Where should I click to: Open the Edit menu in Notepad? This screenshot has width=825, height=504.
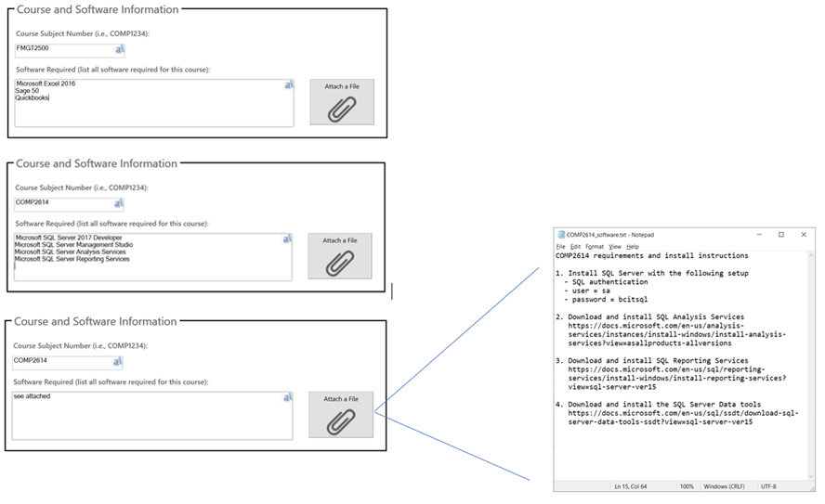point(576,246)
